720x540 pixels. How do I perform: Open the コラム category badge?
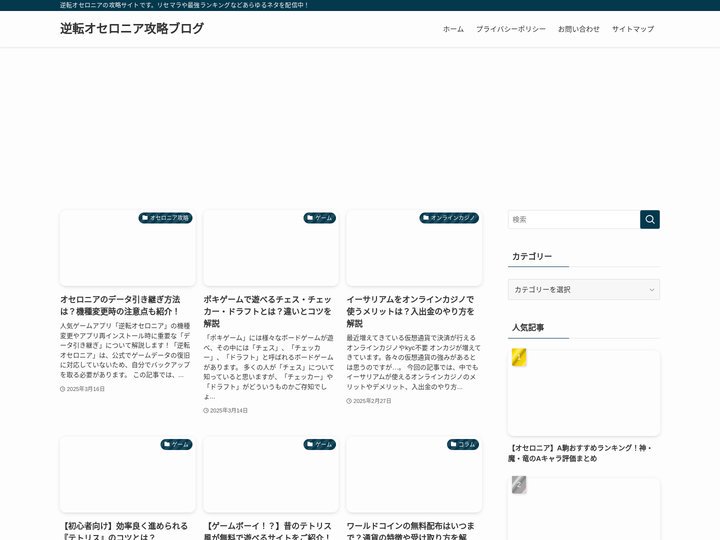(463, 444)
